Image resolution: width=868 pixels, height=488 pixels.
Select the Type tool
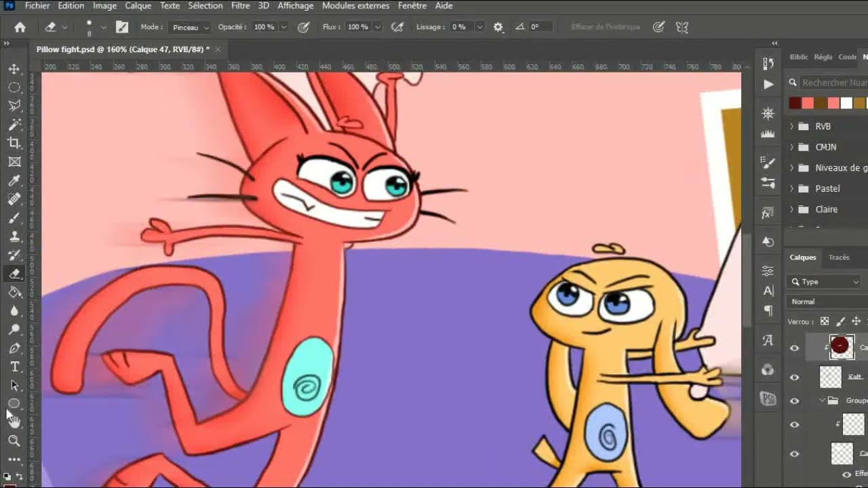click(x=14, y=367)
